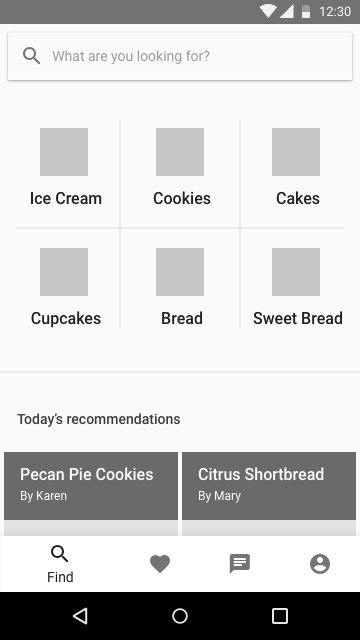Tap the Android recent apps square button
Viewport: 360px width, 640px height.
click(x=280, y=616)
